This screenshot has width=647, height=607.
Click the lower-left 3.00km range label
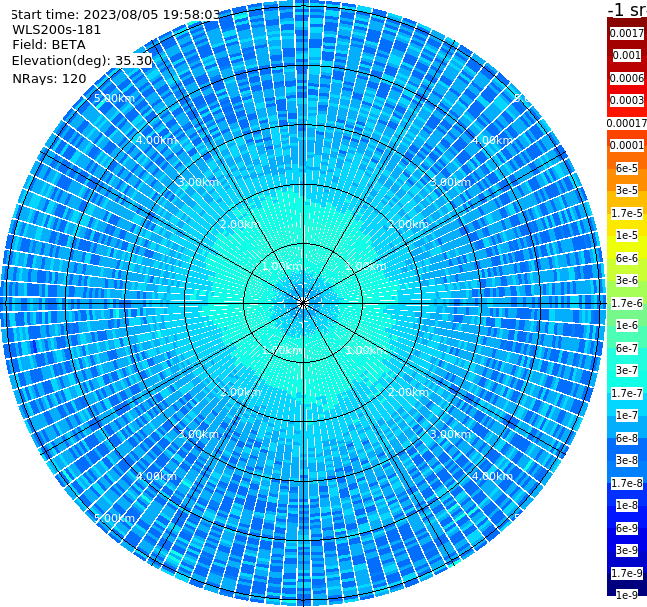coord(198,434)
